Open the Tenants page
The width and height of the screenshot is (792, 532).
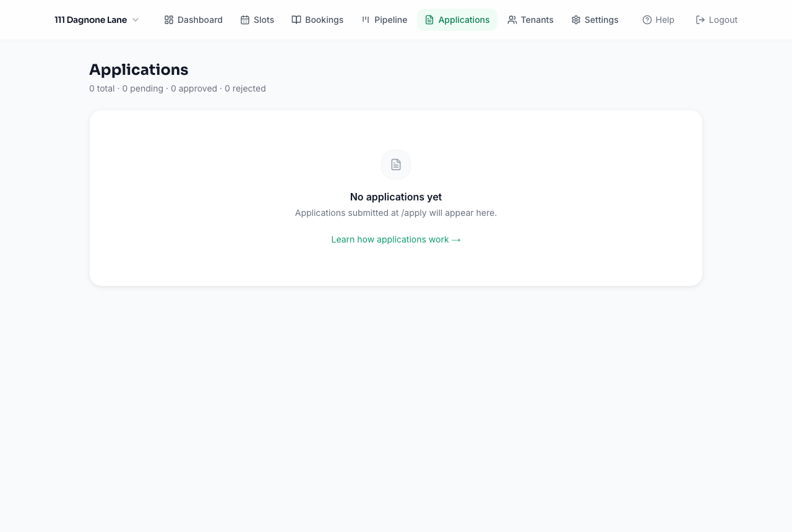pos(530,20)
